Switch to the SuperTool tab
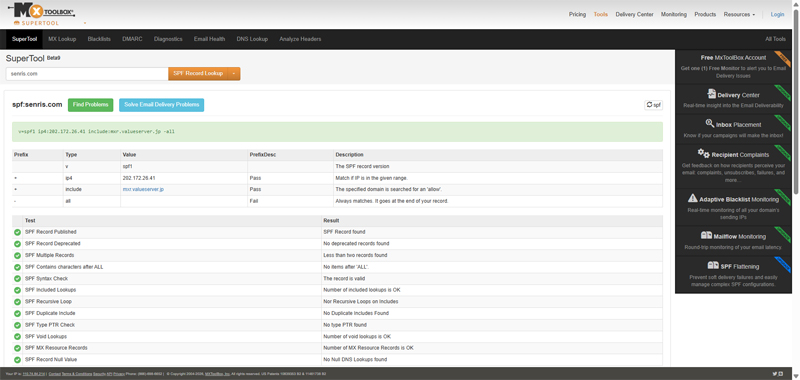This screenshot has width=800, height=380. pyautogui.click(x=24, y=39)
